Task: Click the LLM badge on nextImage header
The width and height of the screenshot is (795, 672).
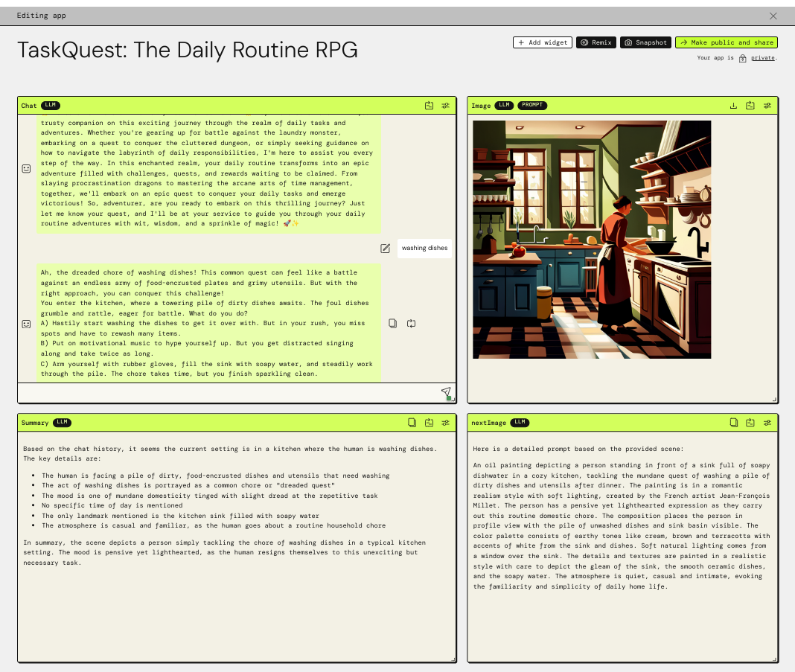Action: pos(520,423)
